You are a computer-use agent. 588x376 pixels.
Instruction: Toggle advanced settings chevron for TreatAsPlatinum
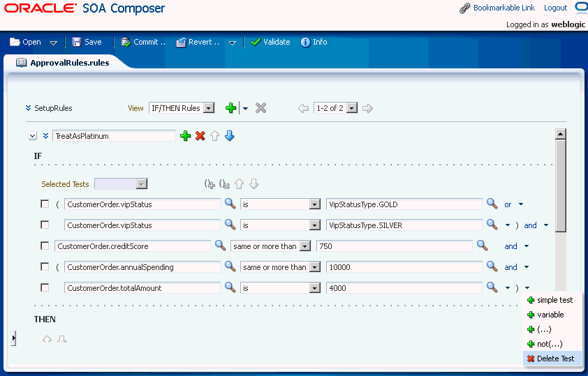(46, 136)
